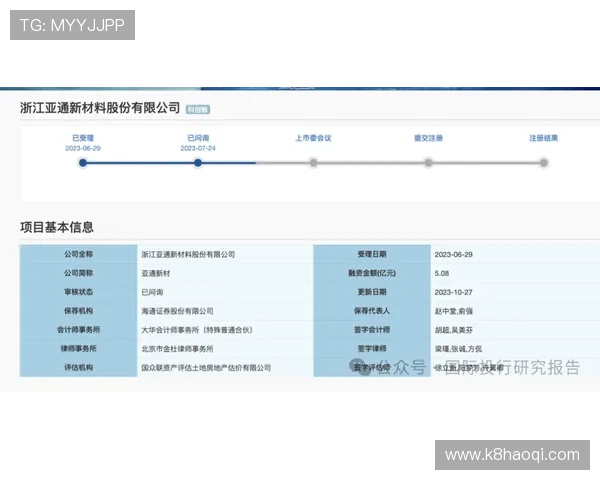Click value 赵中堂,俞强
600x480 pixels.
coord(453,311)
